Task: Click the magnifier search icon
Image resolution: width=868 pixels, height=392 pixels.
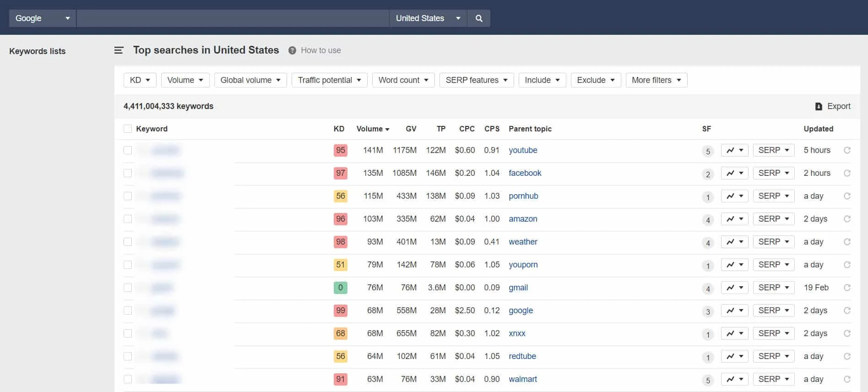Action: point(479,18)
